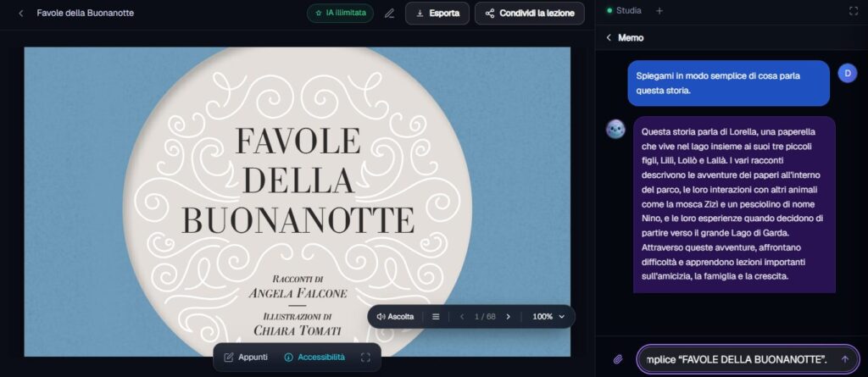The image size is (868, 377).
Task: Switch to the Studia tab
Action: 624,10
